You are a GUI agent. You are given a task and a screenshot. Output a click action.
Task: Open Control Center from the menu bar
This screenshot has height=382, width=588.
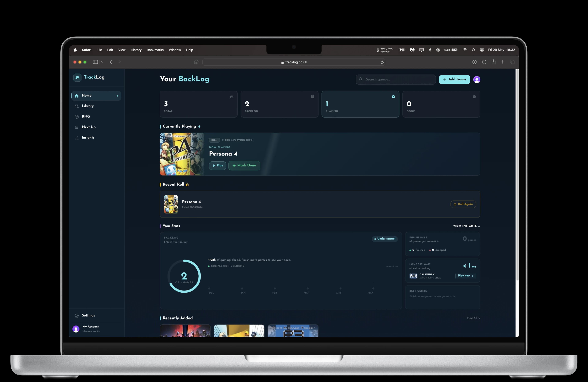[x=482, y=50]
